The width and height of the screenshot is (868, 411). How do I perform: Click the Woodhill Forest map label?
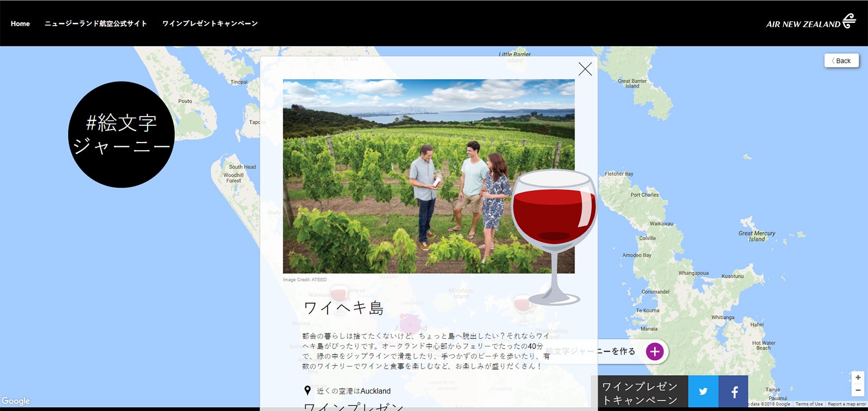tap(233, 178)
